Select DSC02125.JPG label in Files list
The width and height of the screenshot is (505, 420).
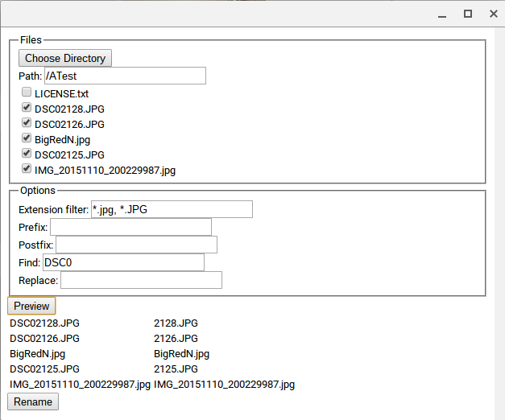[69, 155]
